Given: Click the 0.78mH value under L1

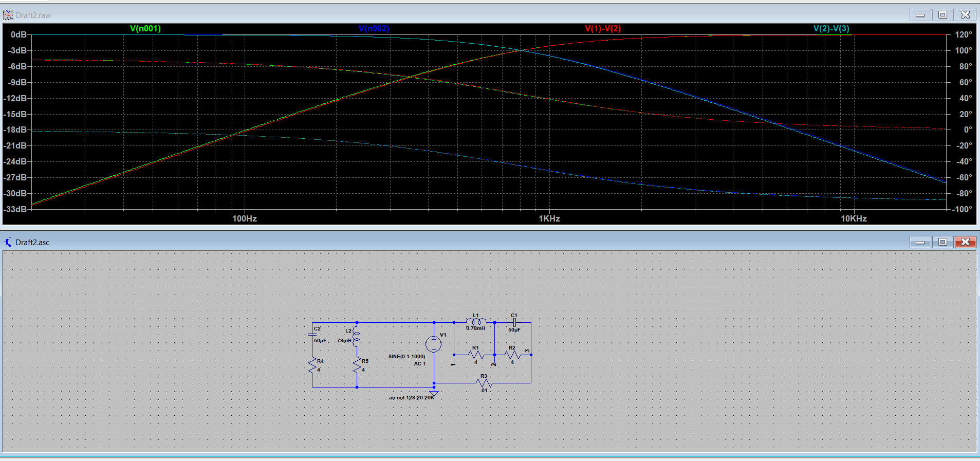Looking at the screenshot, I should click(x=475, y=328).
